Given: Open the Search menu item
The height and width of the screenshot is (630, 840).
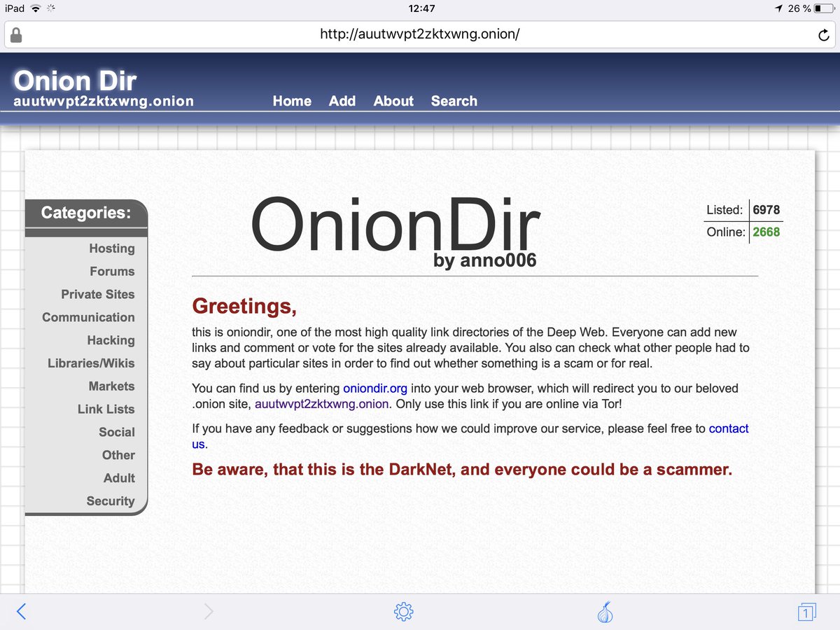Looking at the screenshot, I should (x=454, y=101).
